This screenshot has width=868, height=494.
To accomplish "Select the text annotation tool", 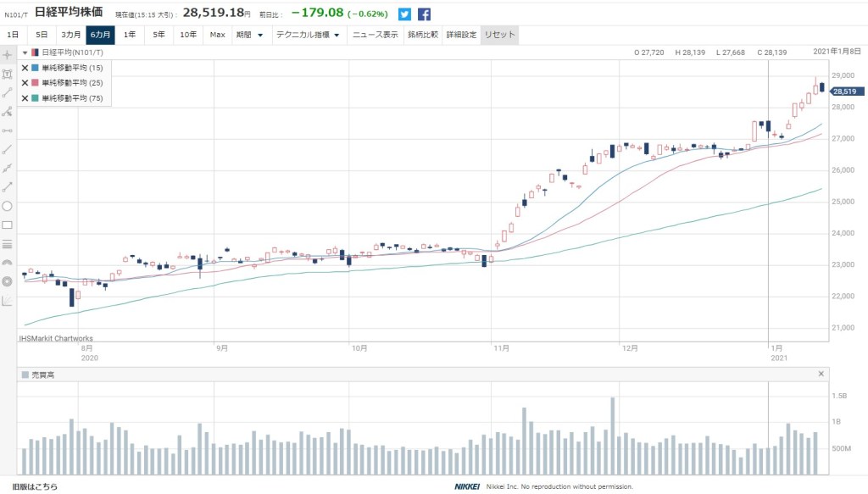I will pyautogui.click(x=8, y=74).
